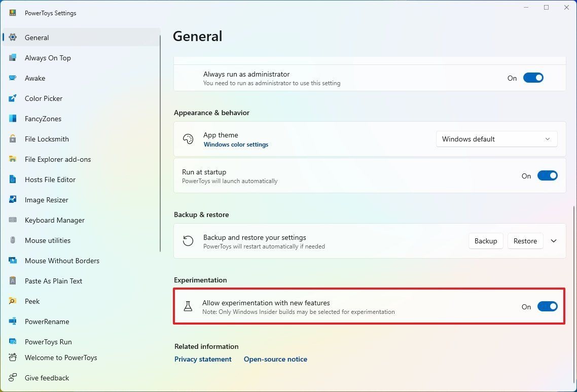Open the Always On Top settings page
Screen dimensions: 577x392
tap(81, 58)
